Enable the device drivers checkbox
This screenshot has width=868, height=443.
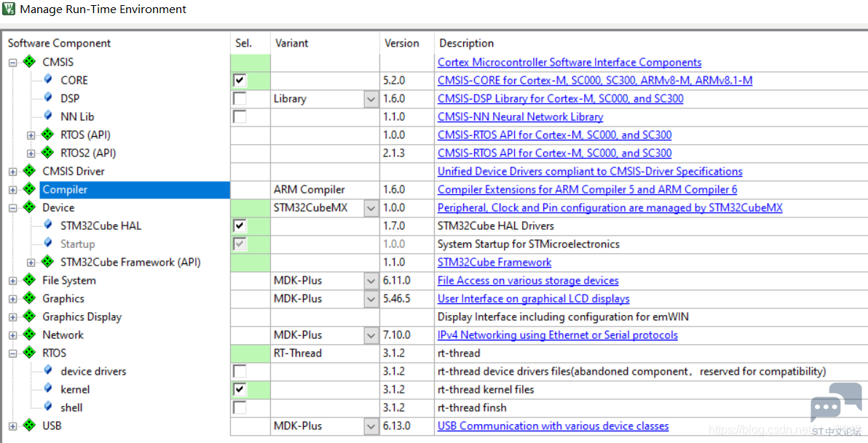point(240,371)
